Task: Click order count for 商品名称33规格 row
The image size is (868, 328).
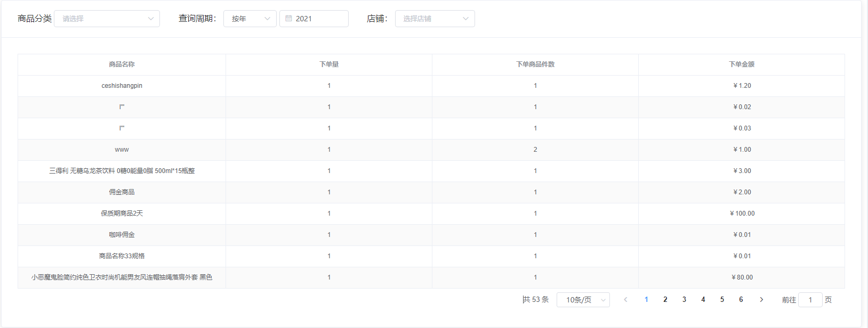Action: click(x=329, y=256)
